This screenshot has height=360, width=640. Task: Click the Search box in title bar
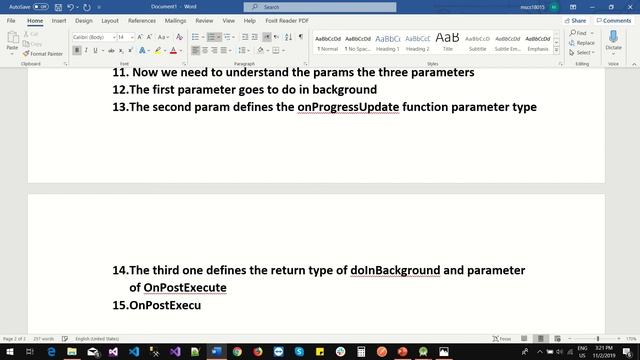pyautogui.click(x=320, y=7)
